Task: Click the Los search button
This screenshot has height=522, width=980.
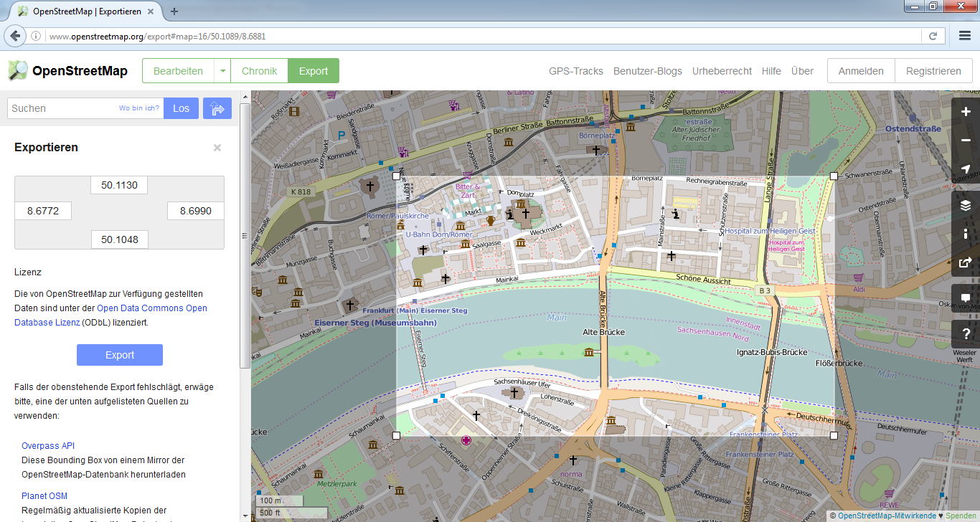Action: click(181, 108)
